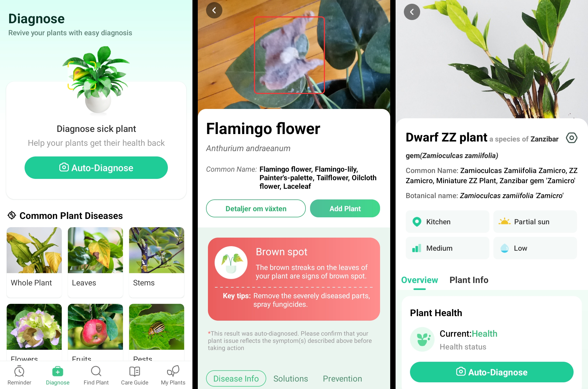The height and width of the screenshot is (389, 588).
Task: Switch to the Plant Info tab
Action: (469, 280)
